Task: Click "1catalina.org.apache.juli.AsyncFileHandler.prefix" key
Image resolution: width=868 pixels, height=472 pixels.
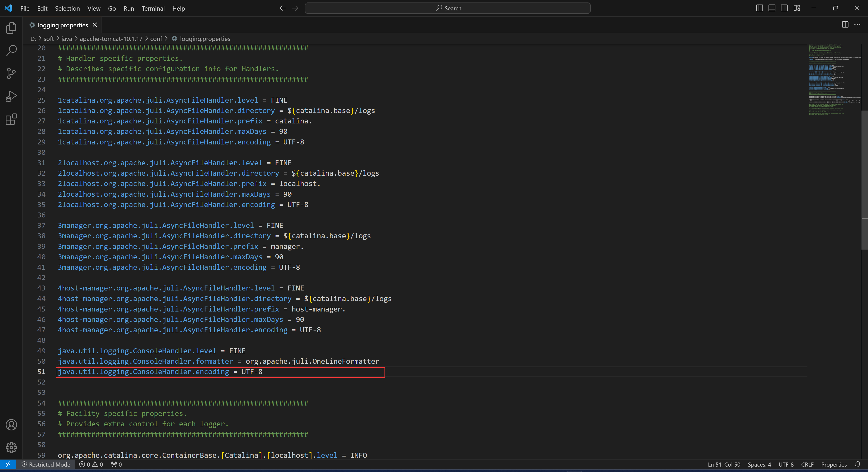Action: tap(160, 121)
